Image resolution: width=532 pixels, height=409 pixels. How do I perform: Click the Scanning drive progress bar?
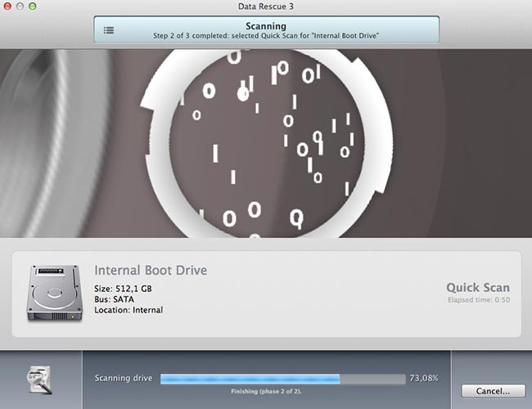pos(283,379)
